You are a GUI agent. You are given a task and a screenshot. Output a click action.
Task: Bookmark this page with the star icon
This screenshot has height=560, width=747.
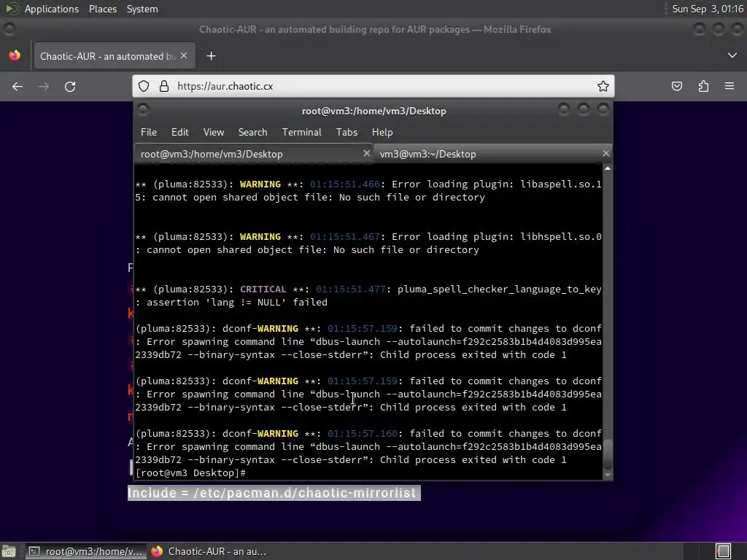[x=603, y=86]
